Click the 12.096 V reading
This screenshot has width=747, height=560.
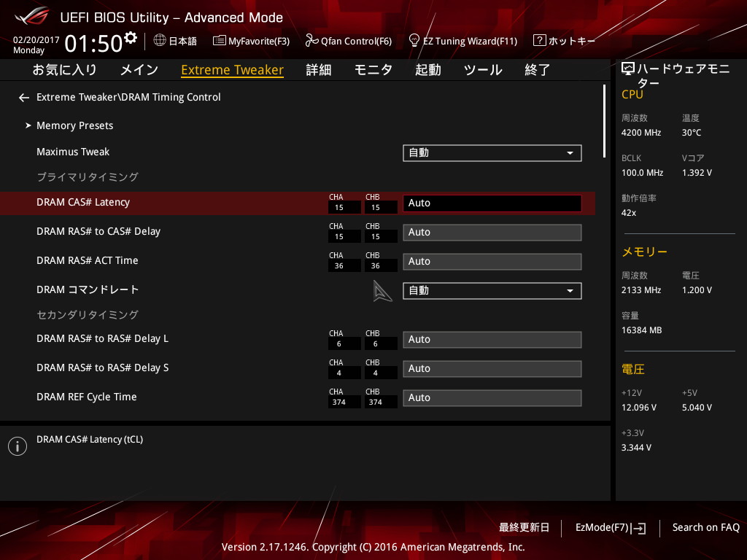click(639, 408)
